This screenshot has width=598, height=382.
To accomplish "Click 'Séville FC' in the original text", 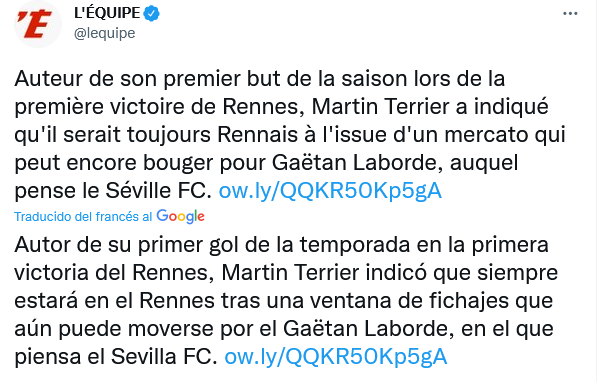I will pyautogui.click(x=158, y=190).
